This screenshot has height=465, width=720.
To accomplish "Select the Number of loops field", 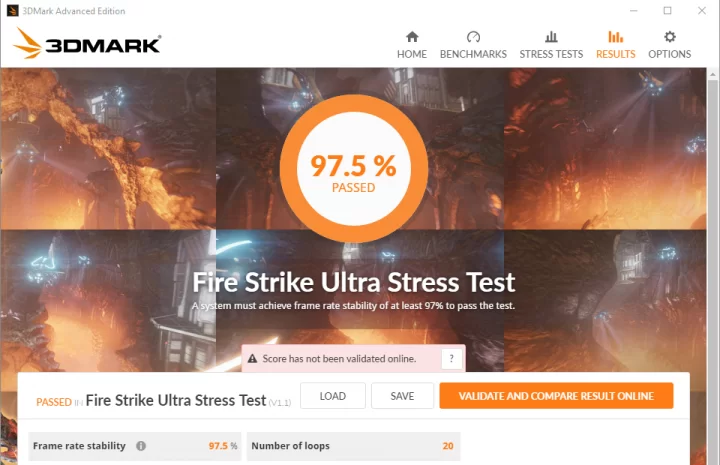I will coord(353,446).
